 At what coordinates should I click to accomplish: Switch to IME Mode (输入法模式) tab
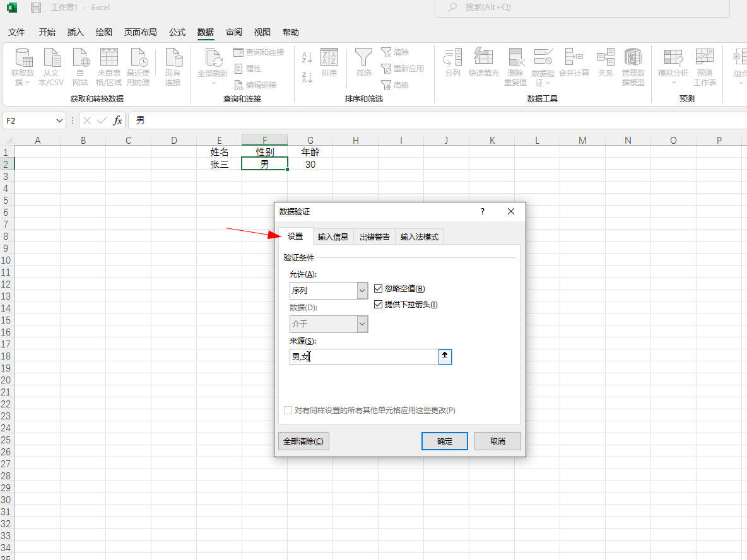click(x=419, y=236)
